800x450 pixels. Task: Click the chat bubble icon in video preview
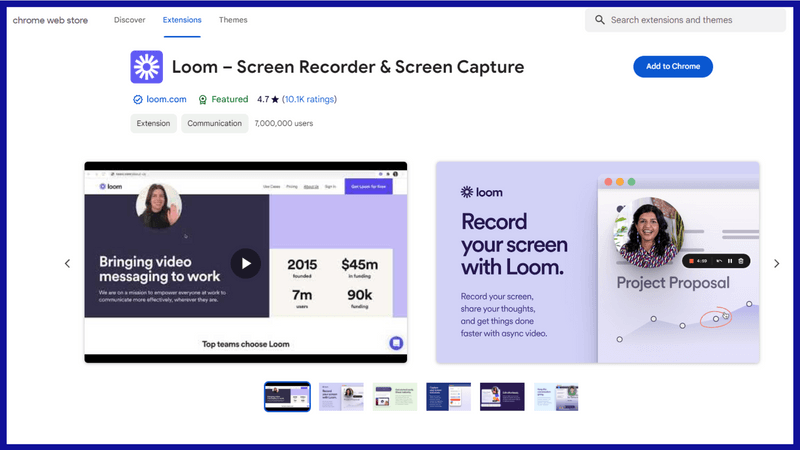396,343
